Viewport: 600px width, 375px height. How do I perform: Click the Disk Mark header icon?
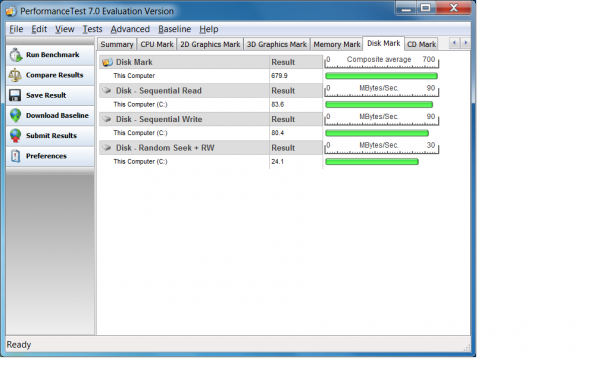pyautogui.click(x=108, y=62)
